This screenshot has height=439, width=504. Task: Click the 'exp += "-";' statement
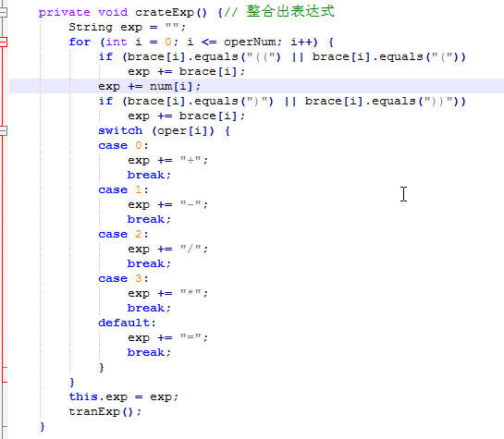(167, 204)
